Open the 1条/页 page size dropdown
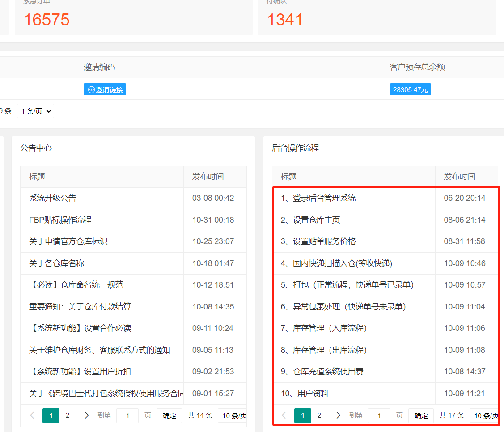The width and height of the screenshot is (504, 432). click(35, 111)
